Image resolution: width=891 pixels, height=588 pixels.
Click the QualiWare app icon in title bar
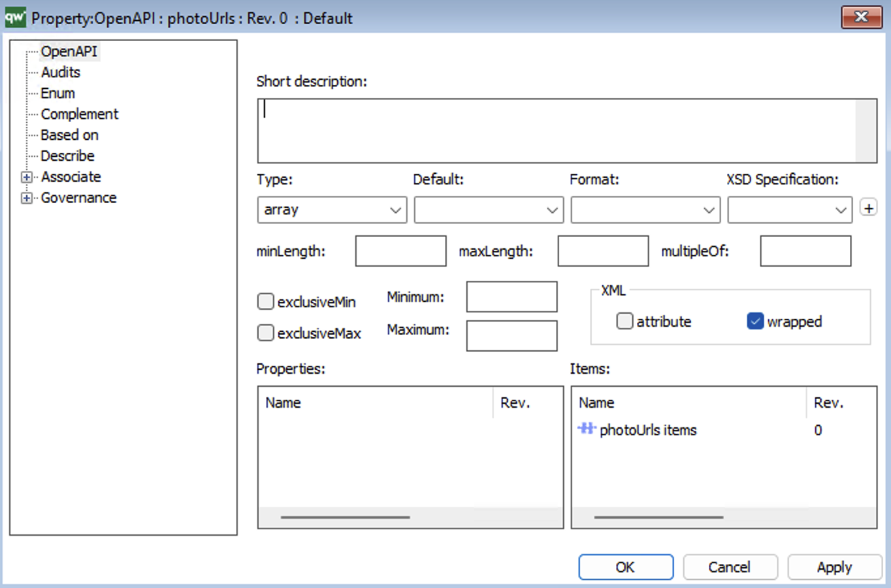pyautogui.click(x=15, y=17)
